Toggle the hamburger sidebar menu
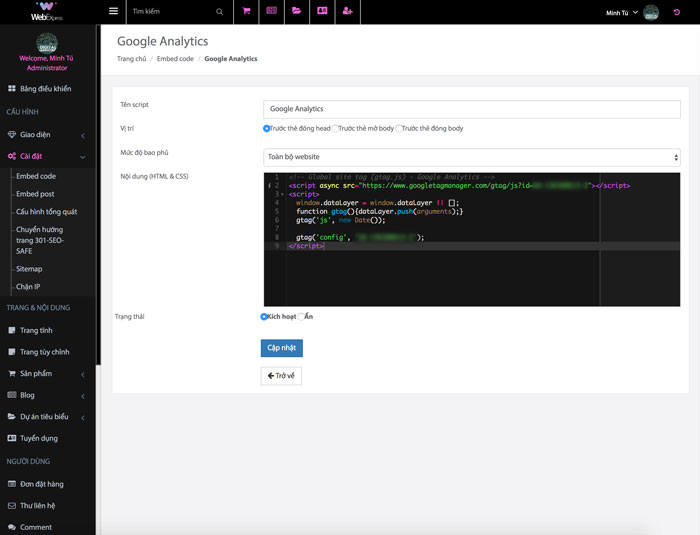700x535 pixels. [113, 11]
